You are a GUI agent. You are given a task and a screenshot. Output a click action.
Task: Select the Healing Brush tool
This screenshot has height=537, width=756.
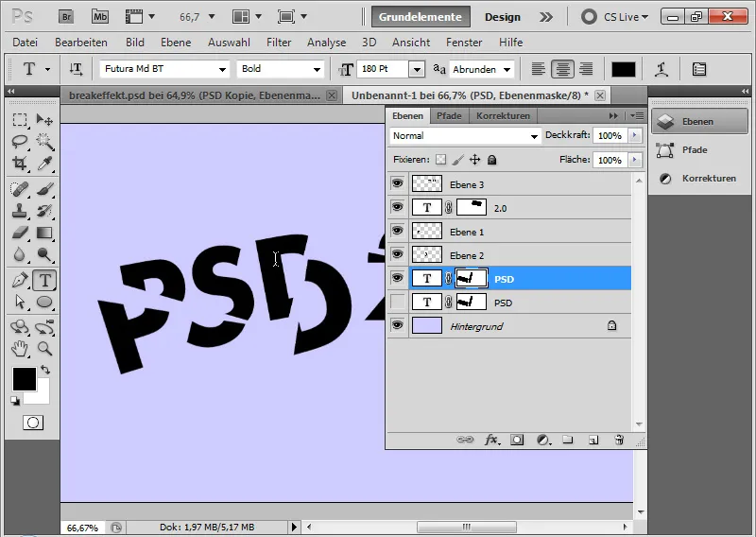pos(19,189)
